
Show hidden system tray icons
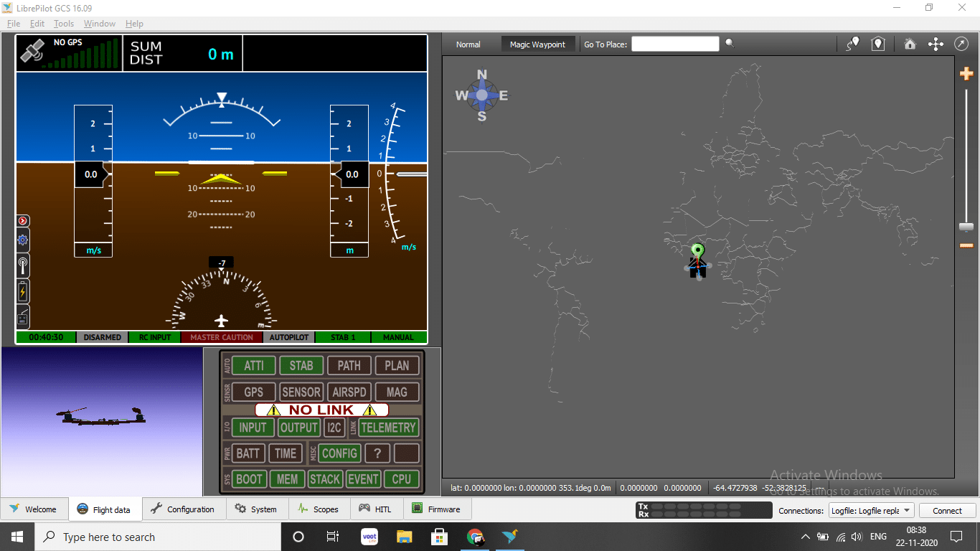805,537
